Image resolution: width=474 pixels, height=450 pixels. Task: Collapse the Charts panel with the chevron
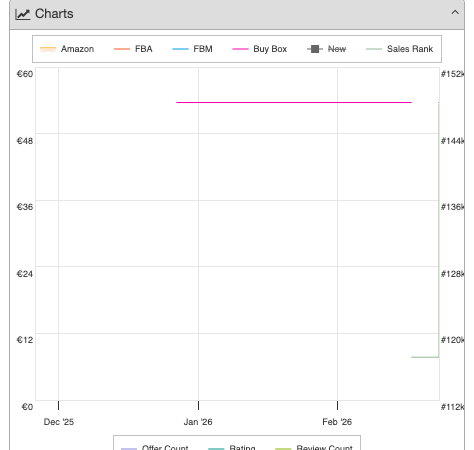[x=455, y=13]
